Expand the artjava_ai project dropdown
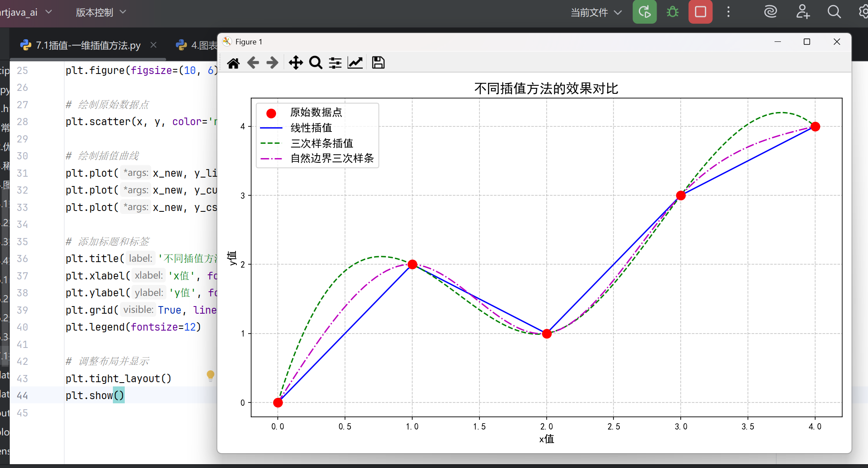The width and height of the screenshot is (868, 468). click(25, 12)
